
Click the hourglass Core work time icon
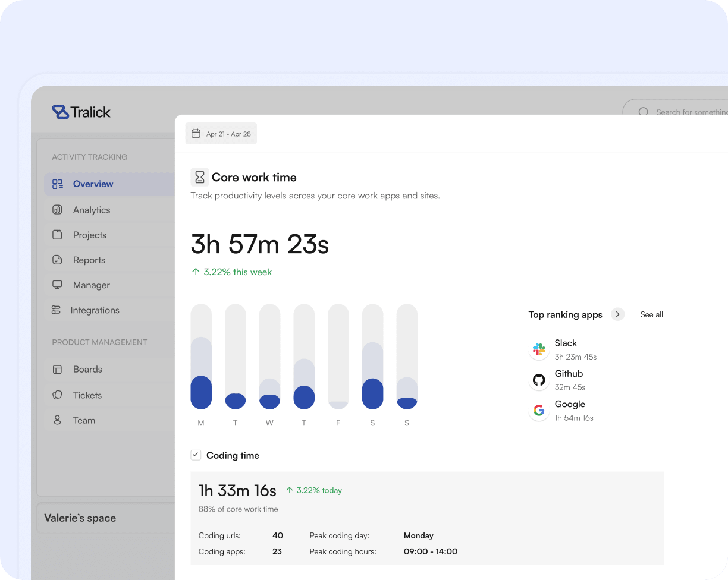200,177
